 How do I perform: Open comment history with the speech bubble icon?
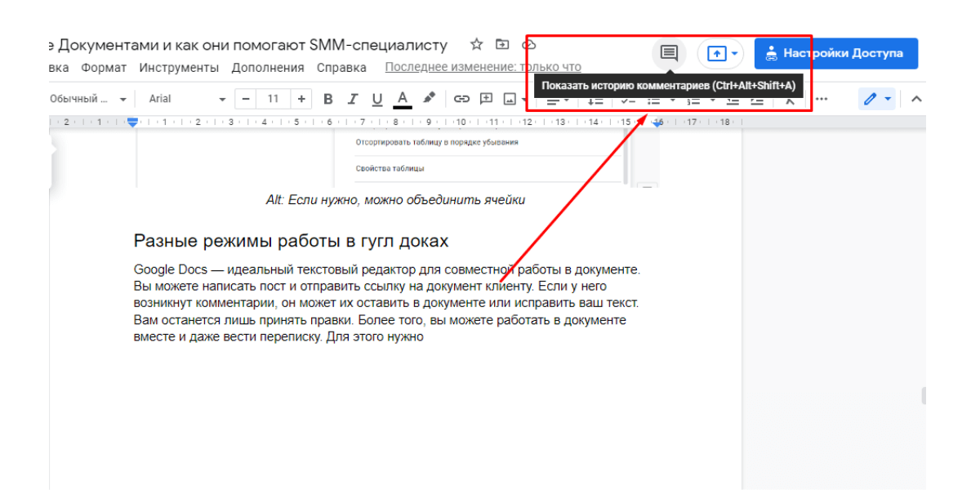click(x=669, y=53)
